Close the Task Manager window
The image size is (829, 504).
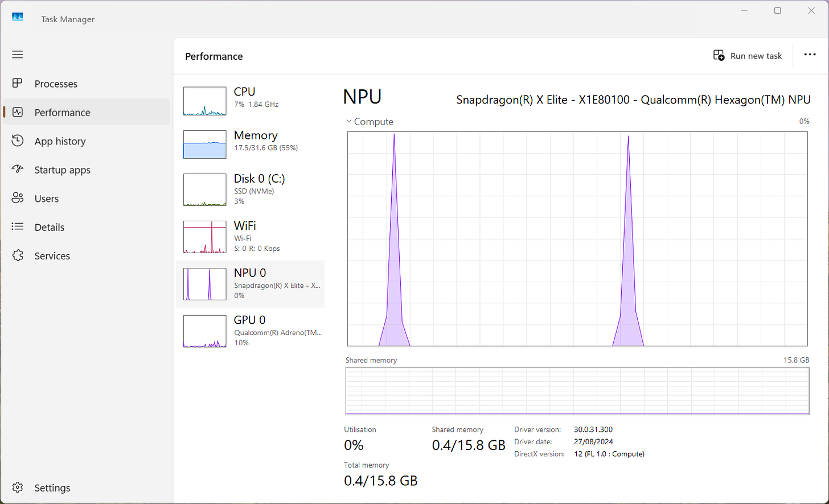[811, 11]
